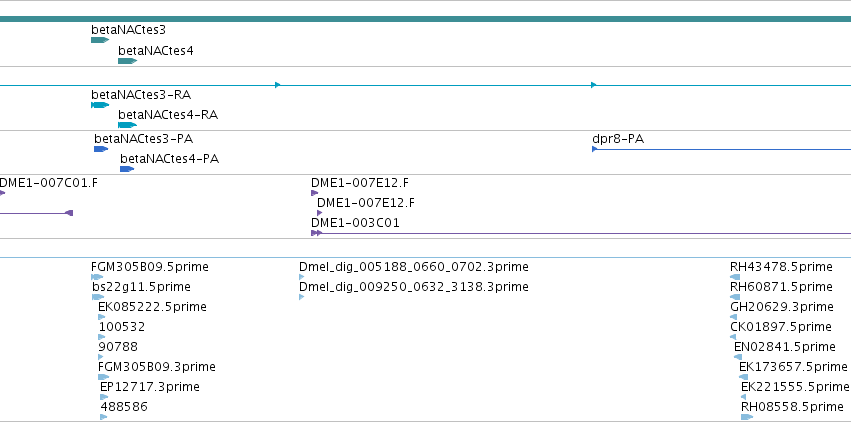
Task: Click the EK085222.5prime label
Action: tap(153, 307)
